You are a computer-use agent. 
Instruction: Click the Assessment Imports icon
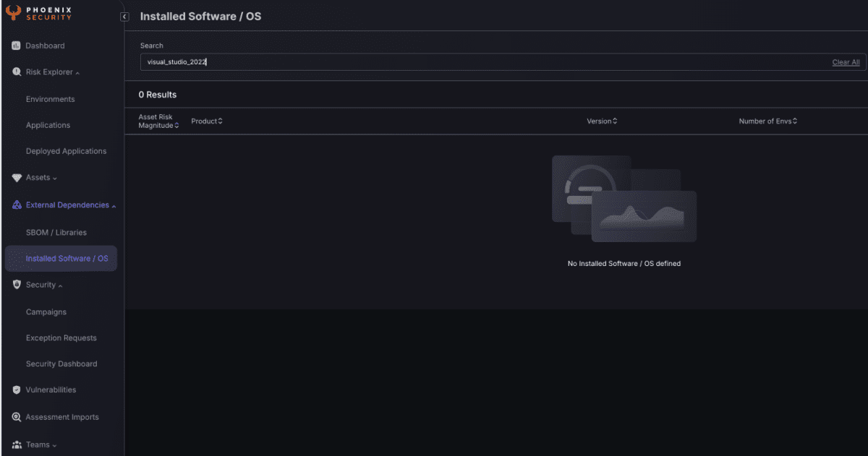pyautogui.click(x=17, y=418)
